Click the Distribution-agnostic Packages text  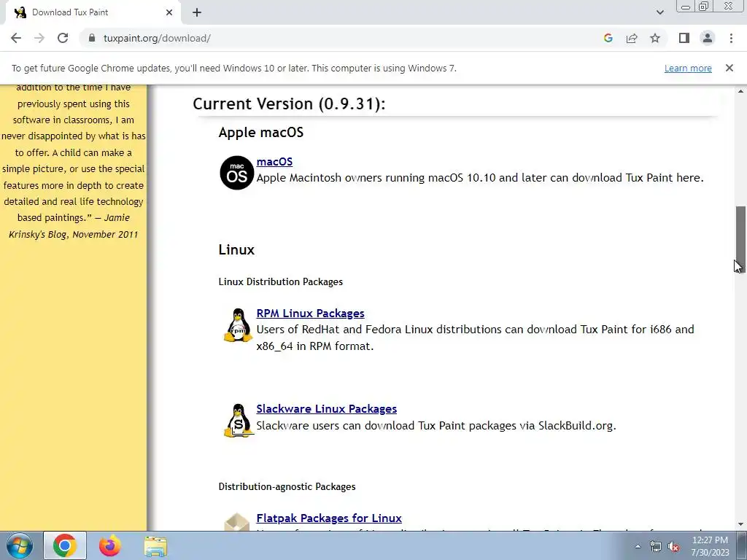point(287,486)
